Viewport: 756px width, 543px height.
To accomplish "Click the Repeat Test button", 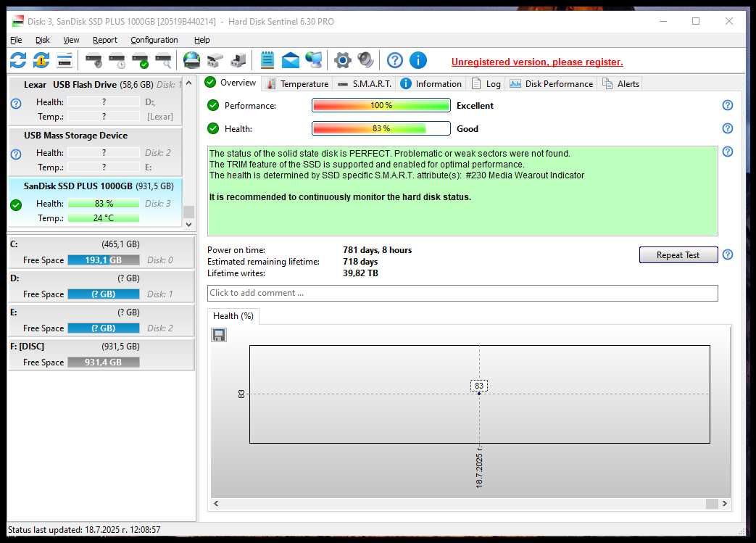I will [678, 255].
